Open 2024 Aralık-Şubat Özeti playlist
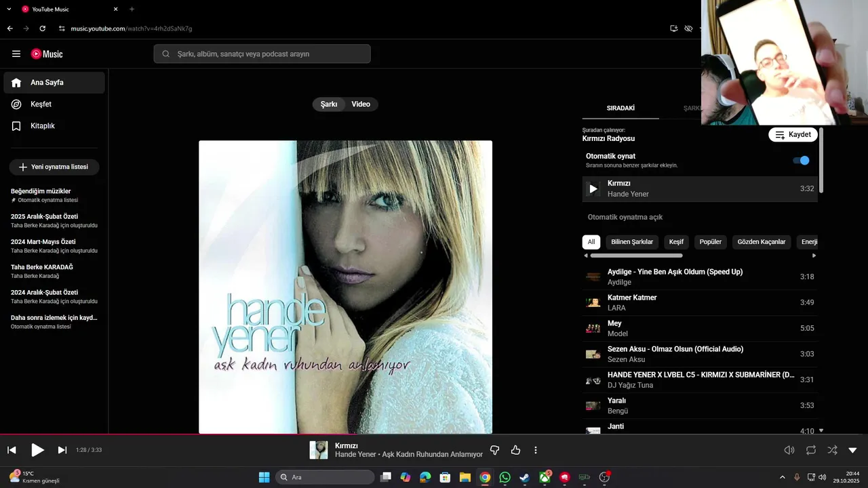Screen dimensions: 868x488 click(x=54, y=296)
